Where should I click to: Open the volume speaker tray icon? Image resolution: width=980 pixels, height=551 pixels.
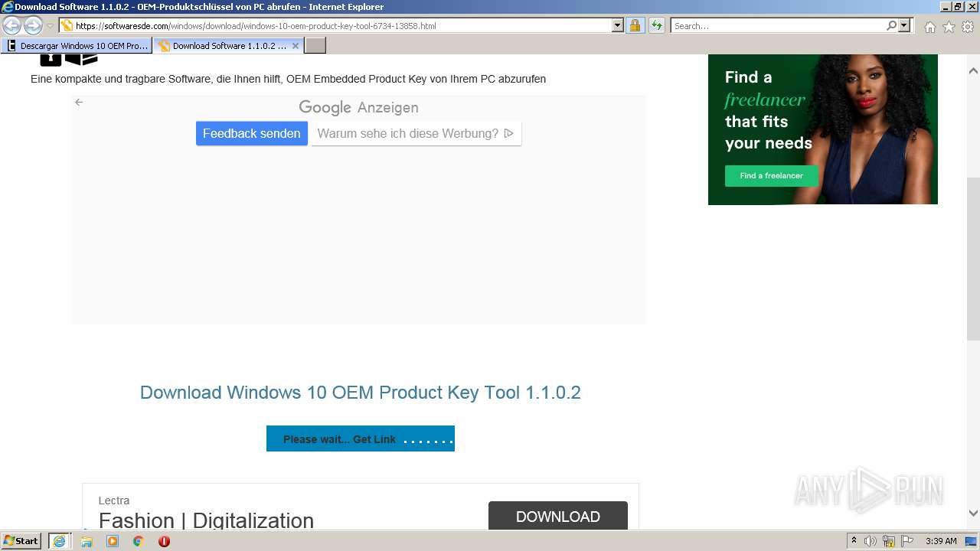pyautogui.click(x=871, y=541)
